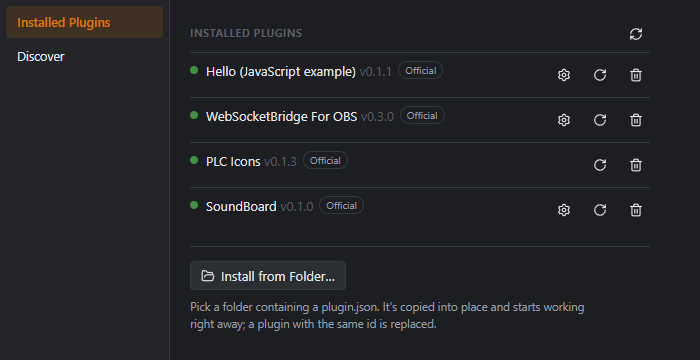Click version text v0.3.0
The image size is (700, 360).
coord(377,117)
